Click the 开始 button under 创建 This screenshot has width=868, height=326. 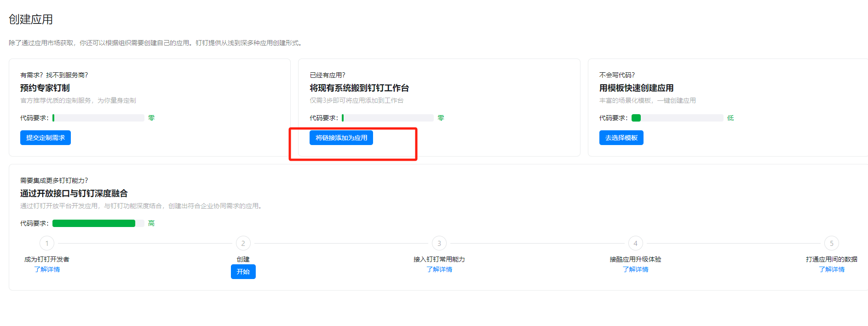click(x=243, y=272)
